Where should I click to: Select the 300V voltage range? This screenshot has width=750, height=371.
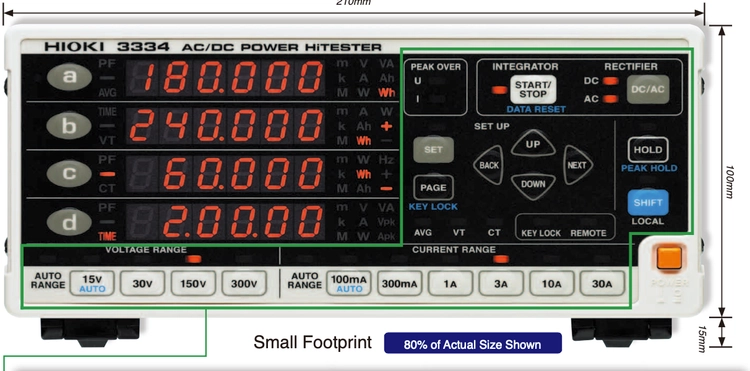click(x=244, y=284)
